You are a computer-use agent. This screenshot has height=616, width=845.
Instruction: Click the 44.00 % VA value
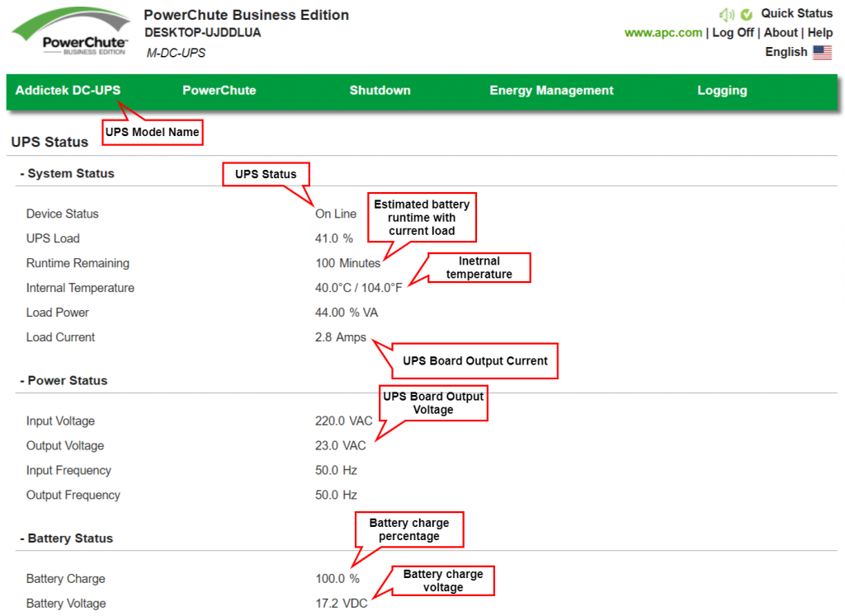(x=347, y=313)
